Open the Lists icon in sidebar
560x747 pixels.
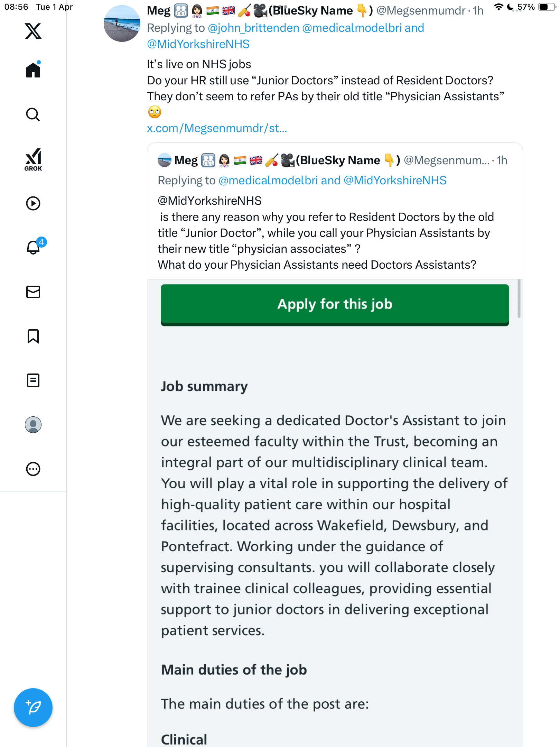[x=33, y=380]
